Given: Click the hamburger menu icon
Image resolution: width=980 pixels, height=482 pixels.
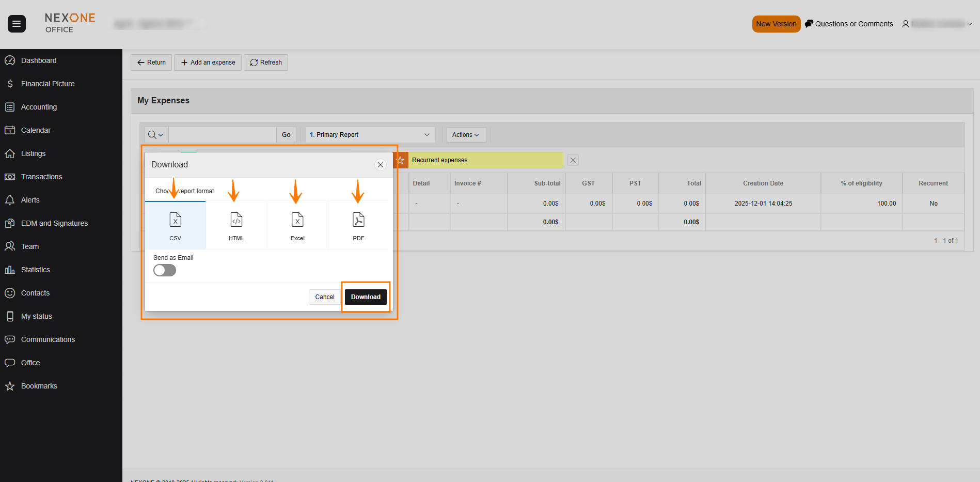Looking at the screenshot, I should 17,24.
